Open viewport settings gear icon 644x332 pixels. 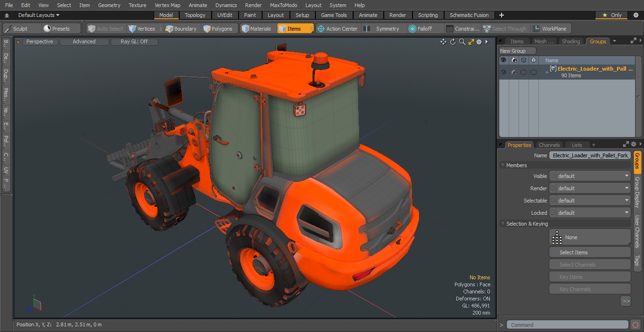479,42
